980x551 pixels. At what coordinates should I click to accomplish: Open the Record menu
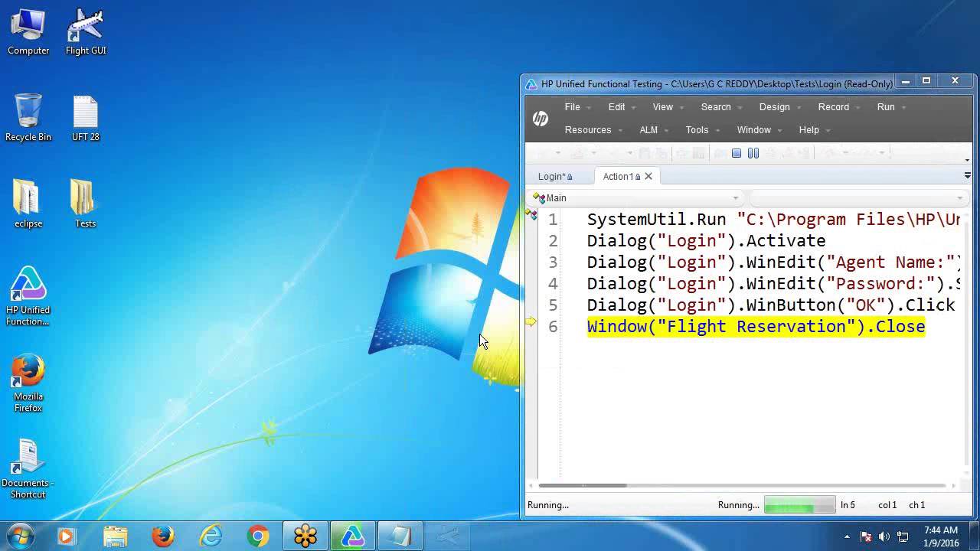[x=838, y=107]
